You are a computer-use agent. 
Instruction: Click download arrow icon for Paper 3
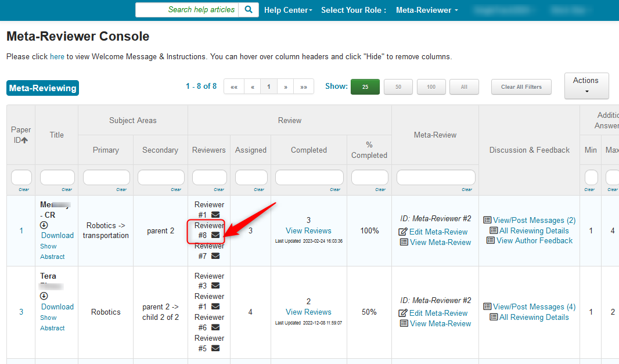[44, 297]
